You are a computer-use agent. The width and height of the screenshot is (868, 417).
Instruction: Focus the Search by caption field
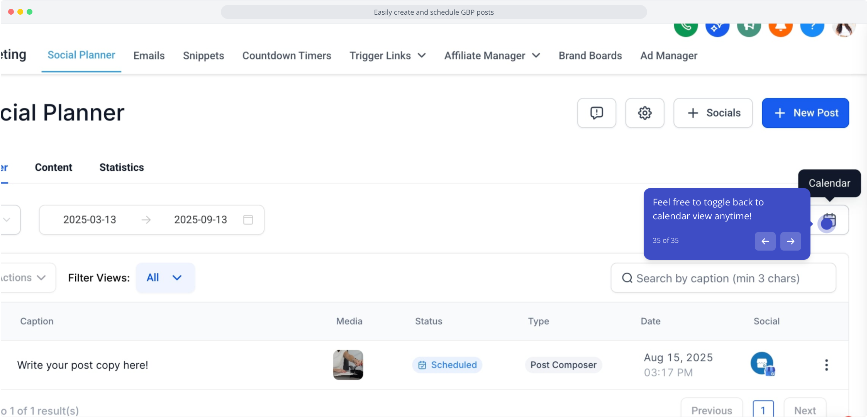click(x=724, y=278)
